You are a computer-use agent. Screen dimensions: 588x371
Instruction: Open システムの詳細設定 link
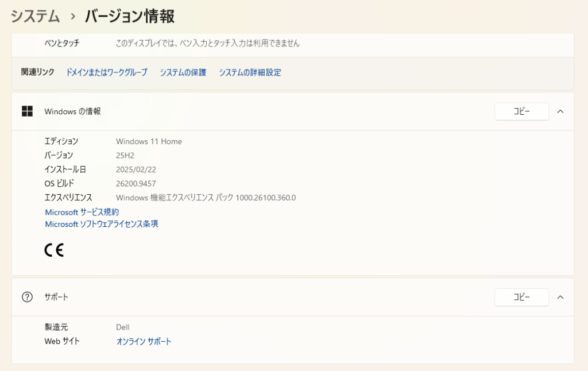pos(250,72)
